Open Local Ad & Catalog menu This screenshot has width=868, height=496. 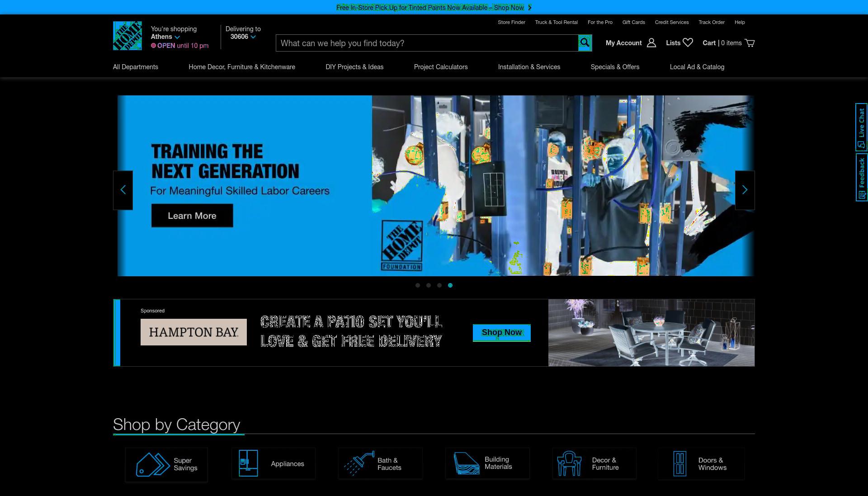click(x=697, y=67)
